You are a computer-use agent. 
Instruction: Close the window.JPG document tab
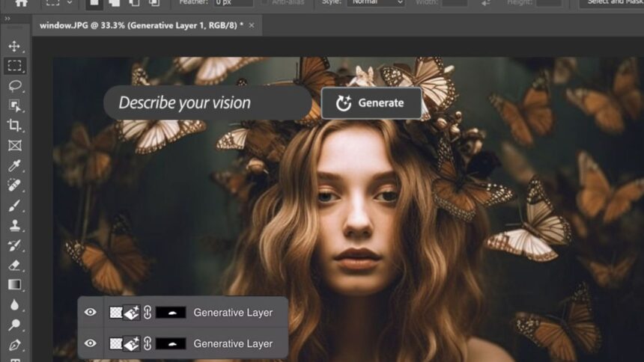click(x=252, y=25)
